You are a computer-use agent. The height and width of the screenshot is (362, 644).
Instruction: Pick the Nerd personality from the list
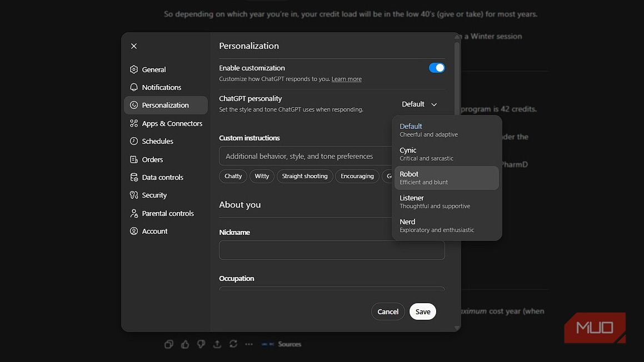tap(446, 225)
